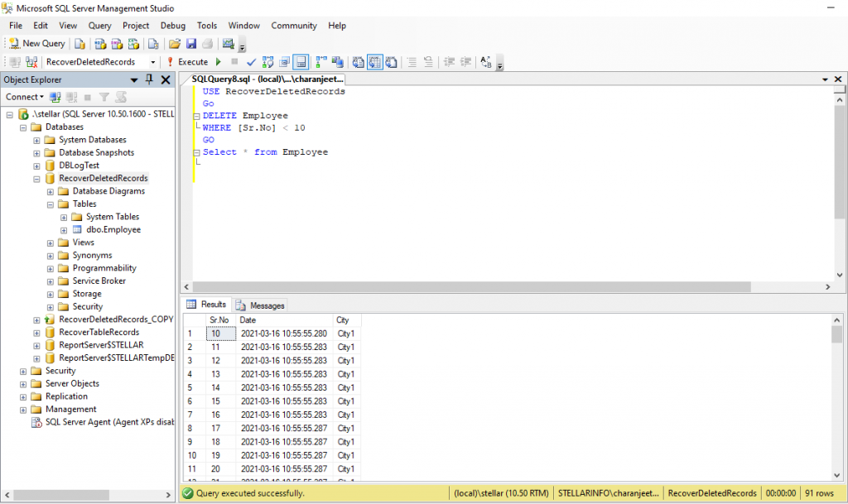Screen dimensions: 848x504
Task: Click the Object Explorer horizontal scrollbar
Action: (x=61, y=495)
